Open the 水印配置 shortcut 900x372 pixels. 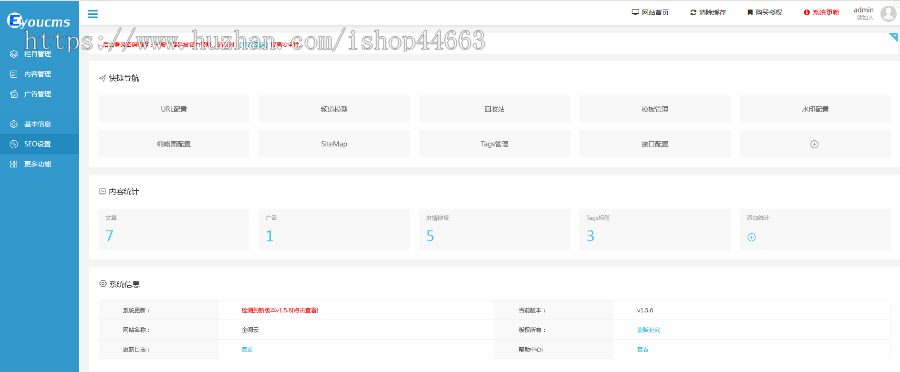(815, 108)
